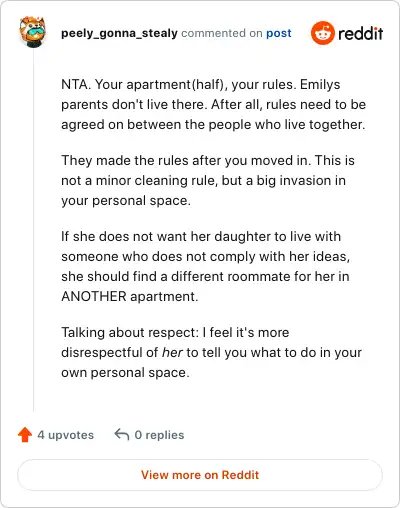Click the orange Reddit Snoo logo icon

322,33
